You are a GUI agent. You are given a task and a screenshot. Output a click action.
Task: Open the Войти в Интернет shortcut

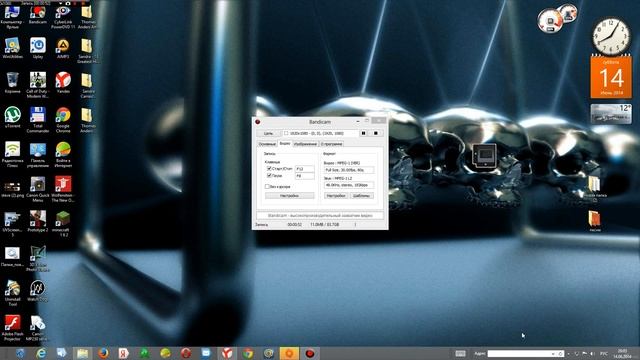point(63,154)
